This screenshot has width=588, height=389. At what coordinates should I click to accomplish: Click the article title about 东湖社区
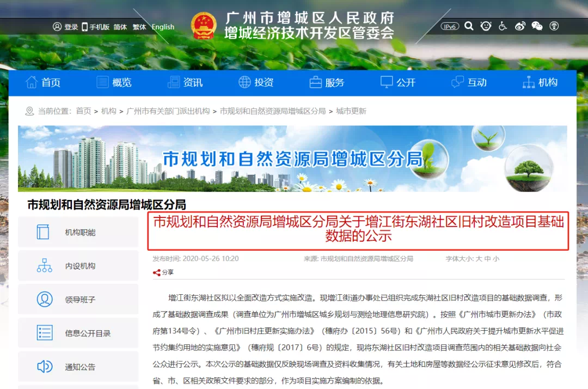pyautogui.click(x=358, y=229)
